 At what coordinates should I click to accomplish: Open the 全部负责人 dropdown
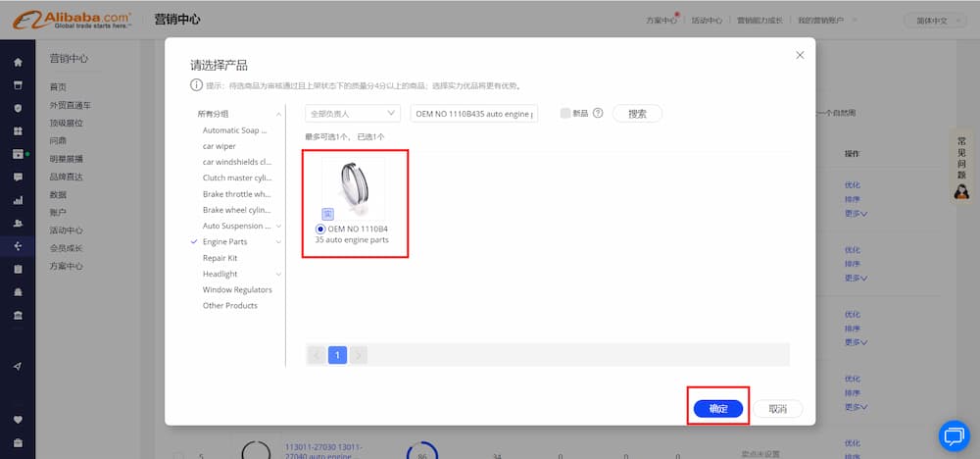click(x=353, y=114)
